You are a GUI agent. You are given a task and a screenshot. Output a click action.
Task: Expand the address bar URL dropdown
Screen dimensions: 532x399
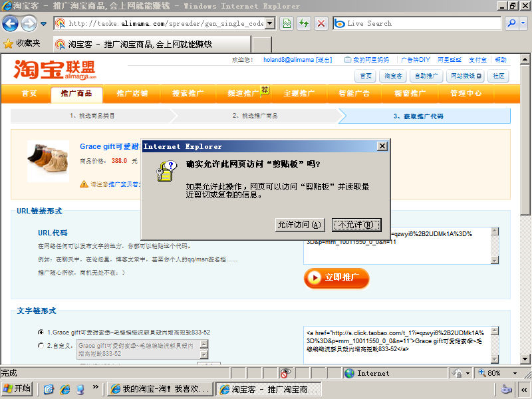coord(270,23)
